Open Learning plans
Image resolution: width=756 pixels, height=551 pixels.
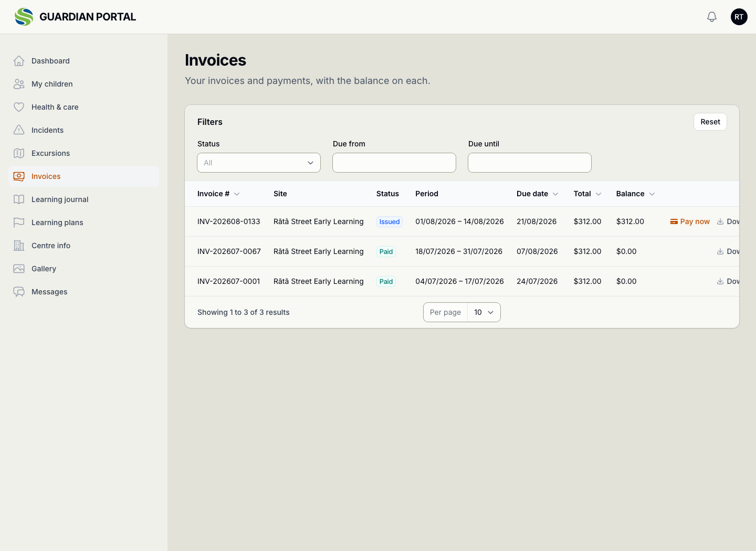tap(84, 222)
